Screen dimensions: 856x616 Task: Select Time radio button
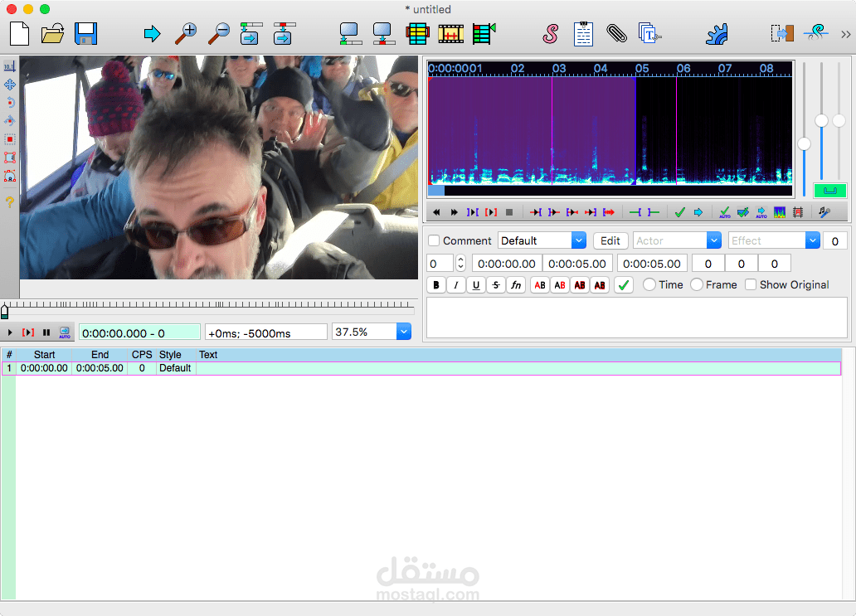pyautogui.click(x=649, y=285)
